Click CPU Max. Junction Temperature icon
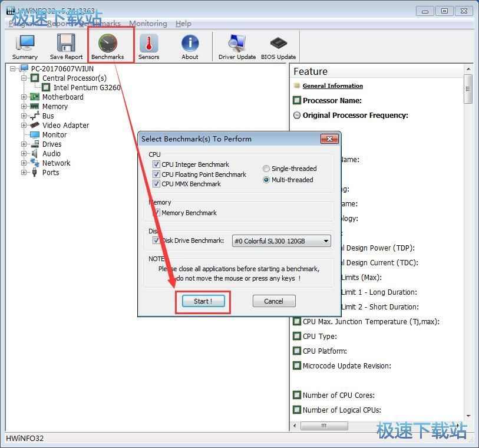Screen dimensions: 479x448 (296, 321)
